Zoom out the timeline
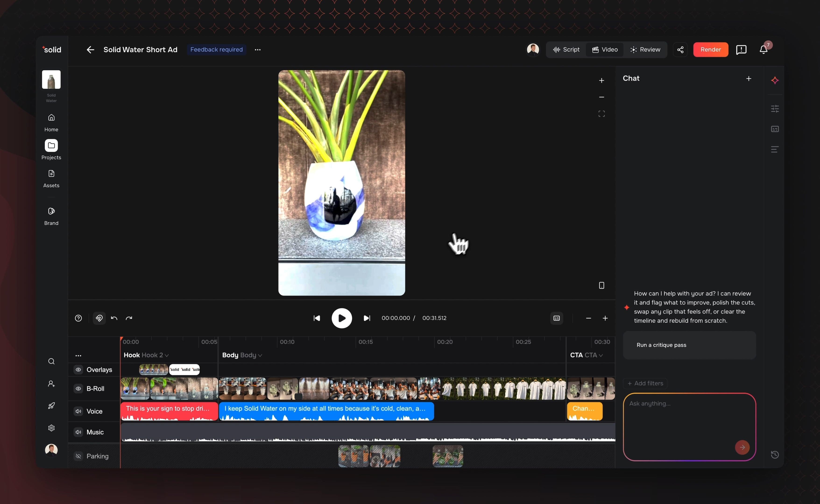The width and height of the screenshot is (820, 504). (x=588, y=318)
